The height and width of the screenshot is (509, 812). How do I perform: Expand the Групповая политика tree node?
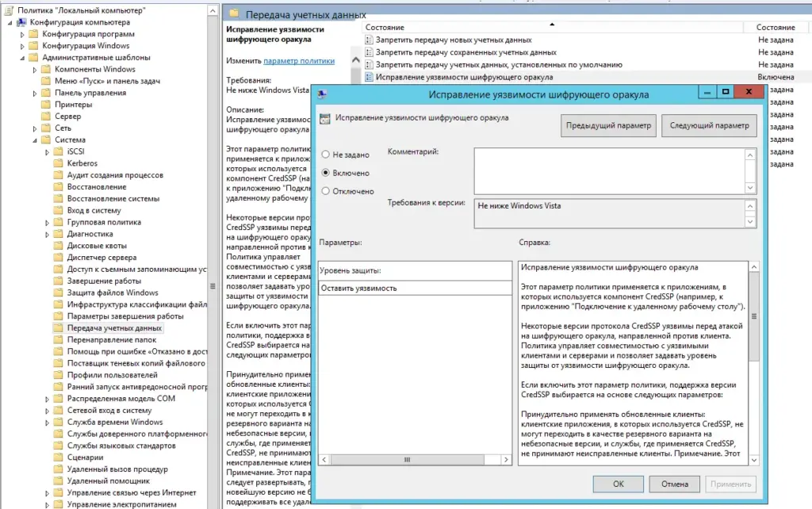click(x=47, y=223)
